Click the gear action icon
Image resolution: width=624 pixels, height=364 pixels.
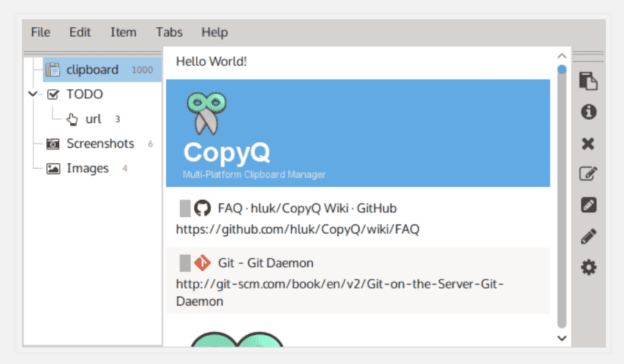point(588,267)
